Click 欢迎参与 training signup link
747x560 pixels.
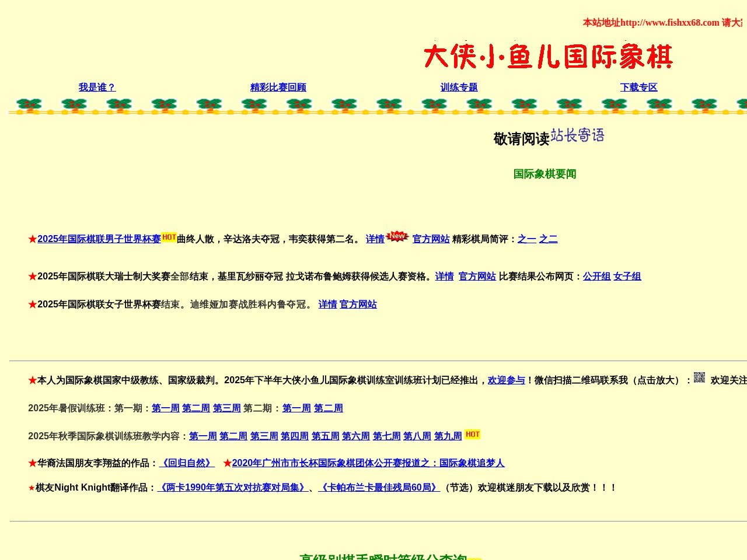(506, 380)
